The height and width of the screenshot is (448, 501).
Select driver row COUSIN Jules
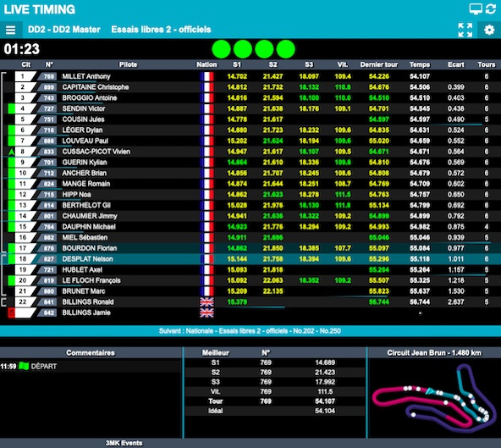(x=250, y=119)
